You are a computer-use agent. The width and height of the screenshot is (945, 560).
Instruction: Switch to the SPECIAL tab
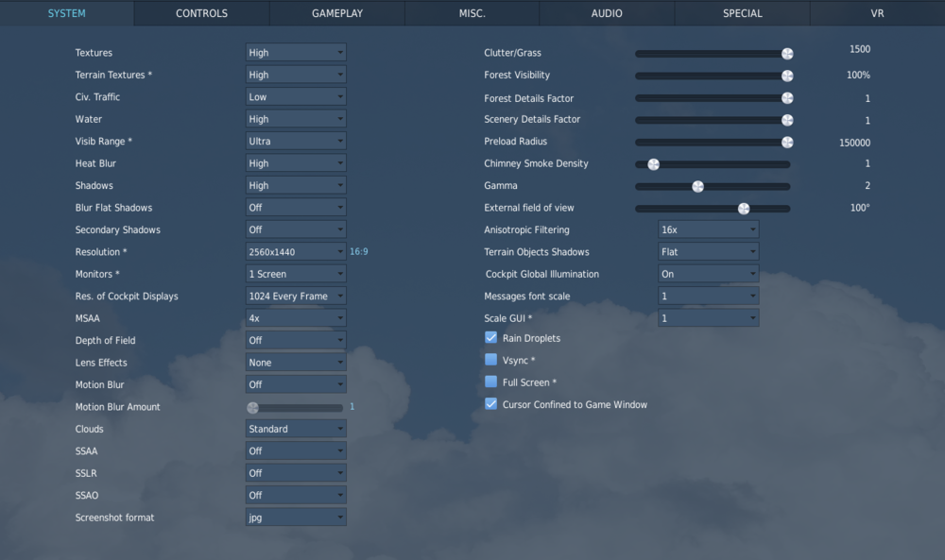pos(742,13)
